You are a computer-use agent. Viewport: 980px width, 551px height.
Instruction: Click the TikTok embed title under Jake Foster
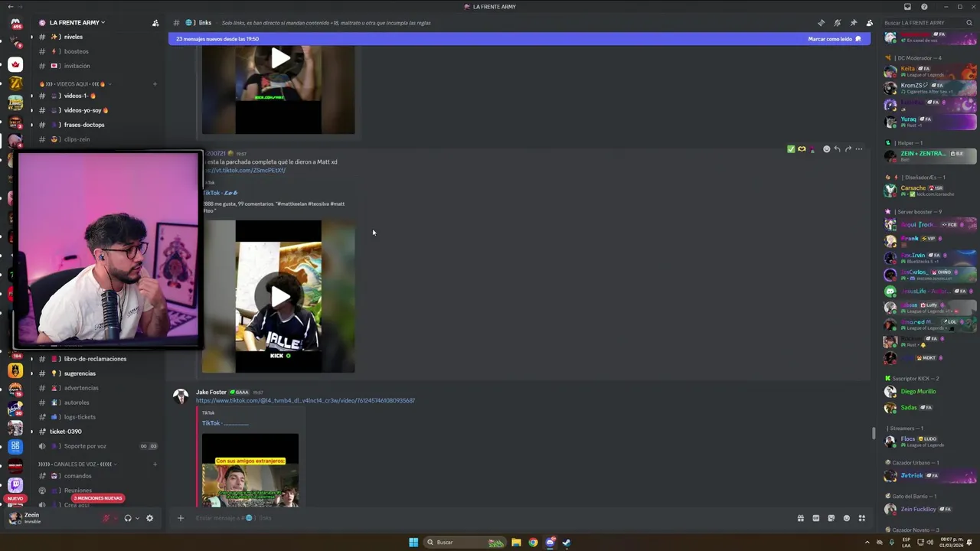(x=225, y=423)
